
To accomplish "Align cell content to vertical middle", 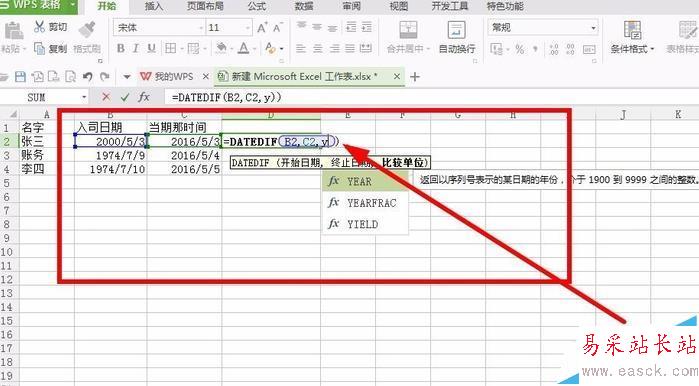I will coord(317,27).
